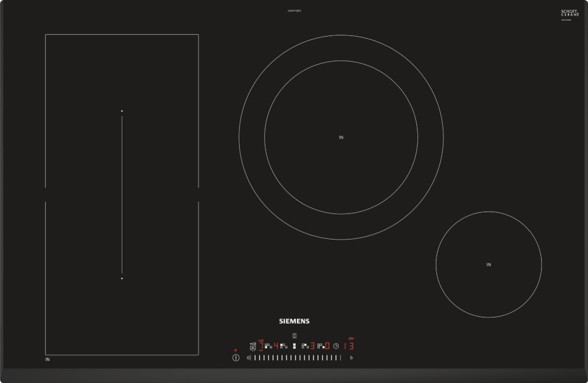Tap the IN label of the small round zone
588x383 pixels.
coord(488,265)
